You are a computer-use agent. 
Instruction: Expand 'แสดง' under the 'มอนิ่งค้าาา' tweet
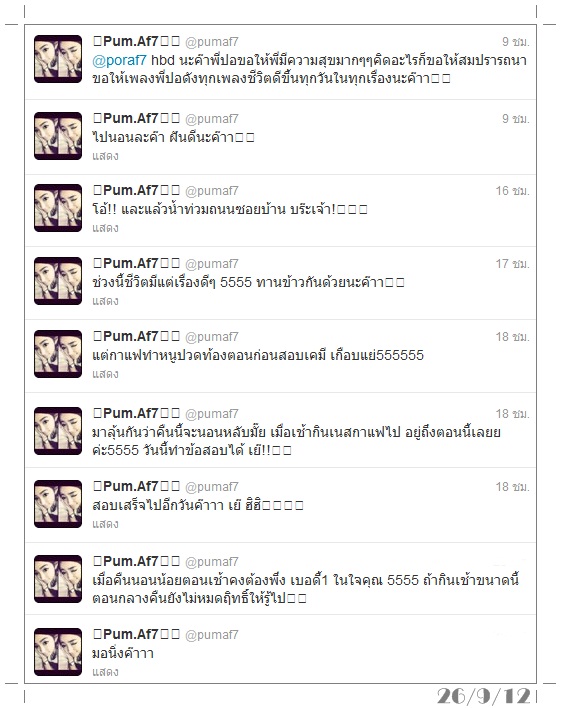coord(105,672)
